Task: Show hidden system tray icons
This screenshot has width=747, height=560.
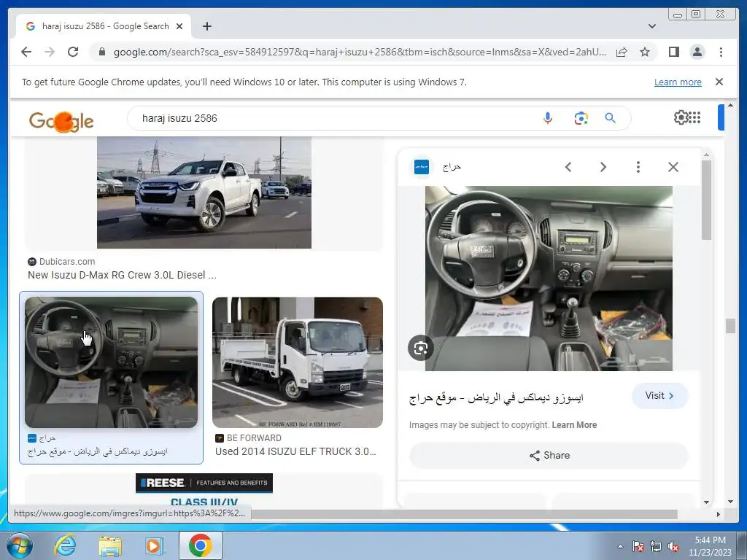Action: click(620, 547)
